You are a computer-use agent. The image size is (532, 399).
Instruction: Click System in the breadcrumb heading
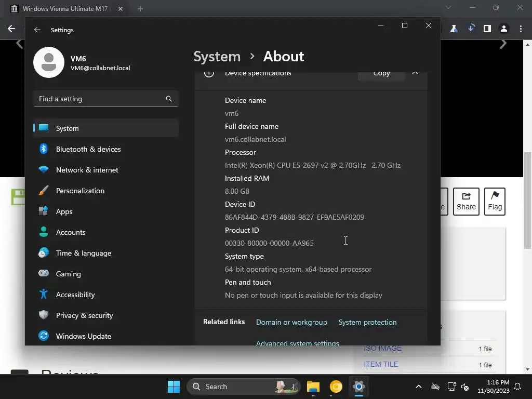(217, 57)
